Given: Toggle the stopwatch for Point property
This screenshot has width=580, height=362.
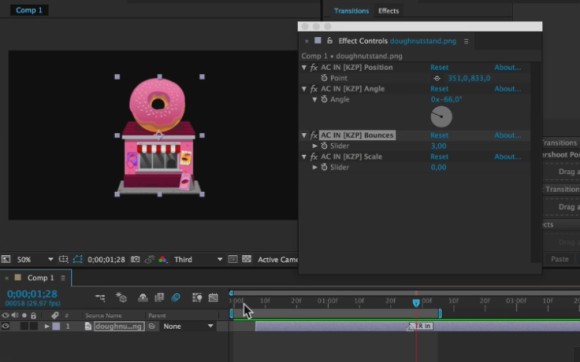Looking at the screenshot, I should (324, 78).
